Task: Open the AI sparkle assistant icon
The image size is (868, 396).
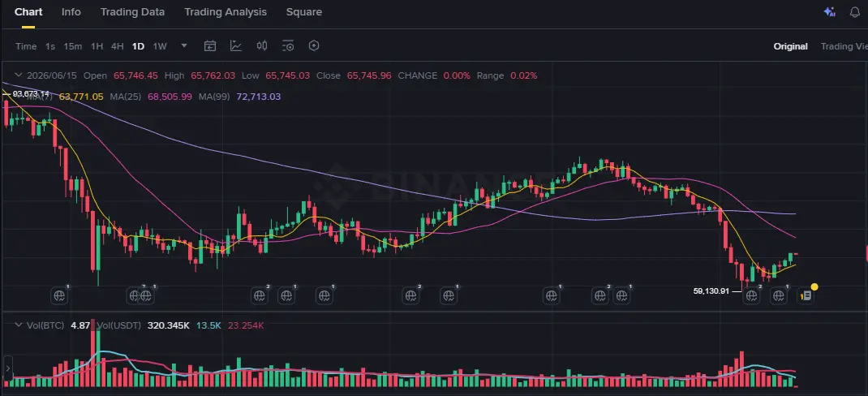Action: coord(829,11)
